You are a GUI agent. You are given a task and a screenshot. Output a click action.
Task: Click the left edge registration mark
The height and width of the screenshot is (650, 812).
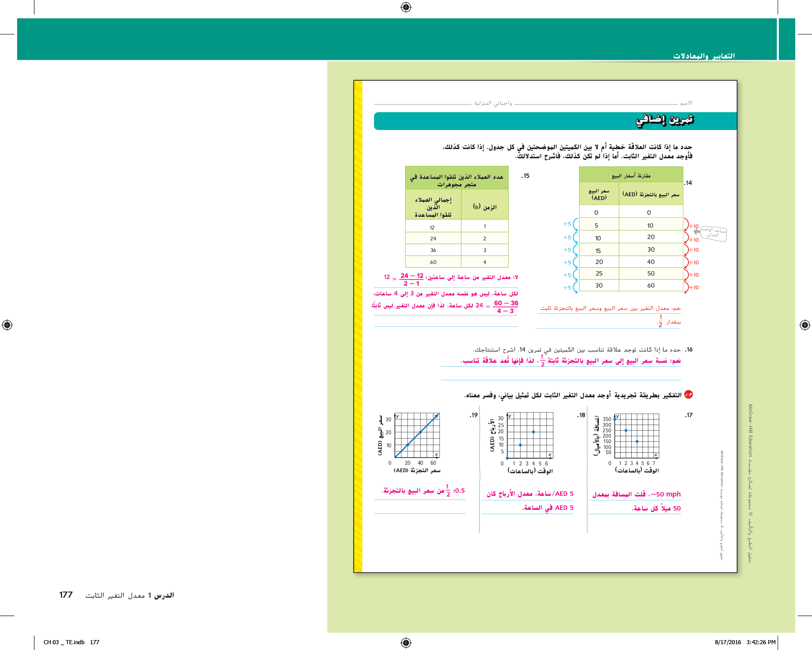[x=7, y=325]
